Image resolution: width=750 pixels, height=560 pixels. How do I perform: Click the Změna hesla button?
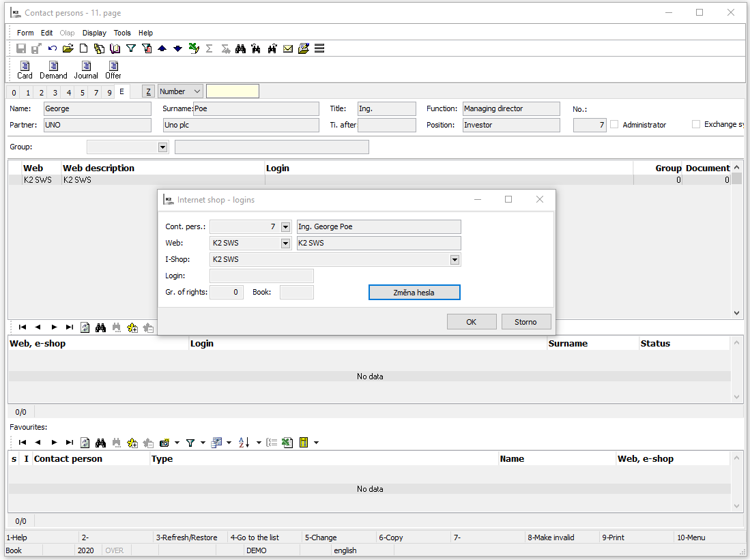tap(414, 293)
